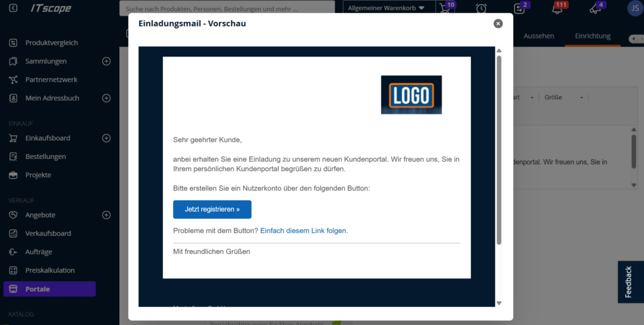Screen dimensions: 644x325
Task: Open the Größe dropdown in the editor toolbar
Action: coord(564,97)
